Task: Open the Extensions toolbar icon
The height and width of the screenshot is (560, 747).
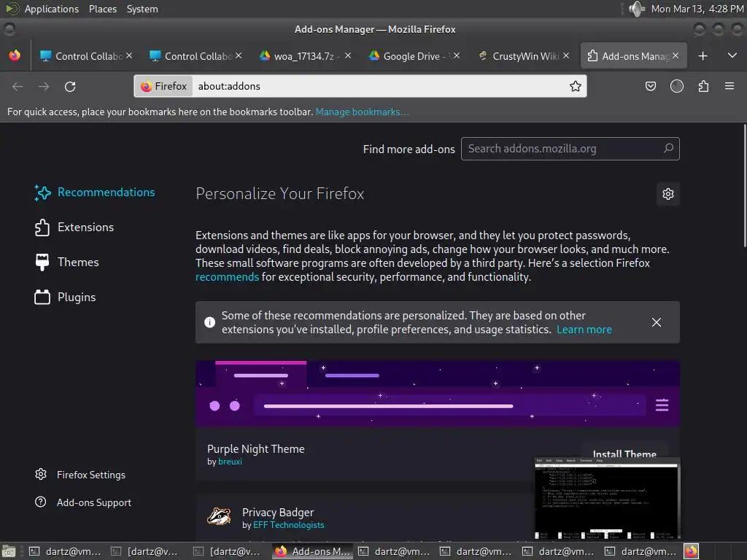Action: [x=703, y=86]
